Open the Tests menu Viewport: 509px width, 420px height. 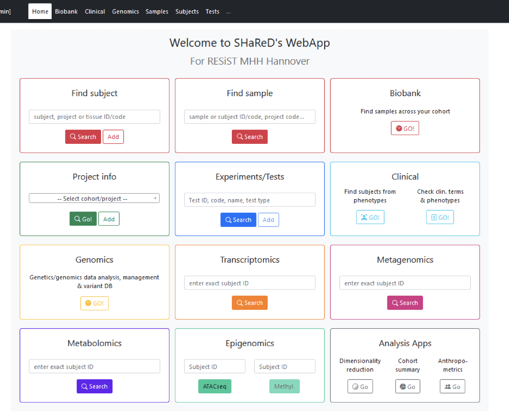pyautogui.click(x=212, y=12)
